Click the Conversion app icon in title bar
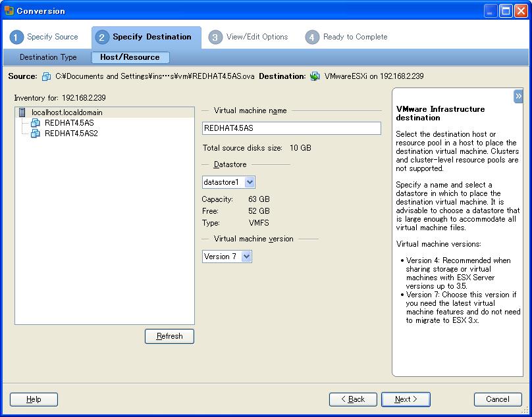 [x=9, y=11]
